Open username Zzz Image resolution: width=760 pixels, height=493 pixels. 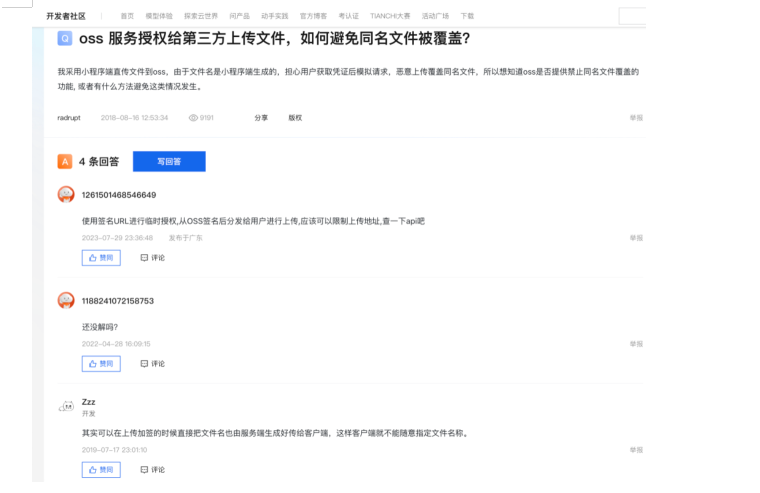(x=89, y=402)
